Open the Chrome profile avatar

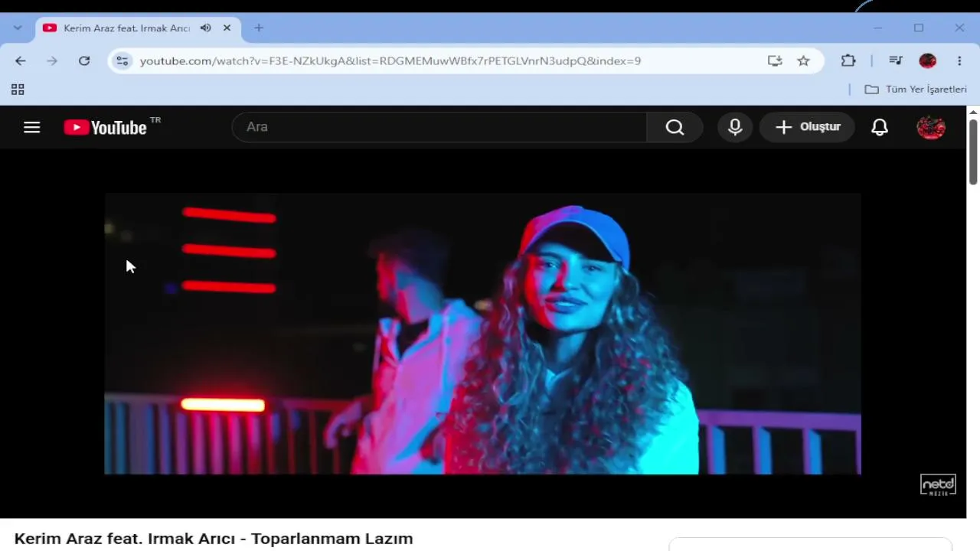coord(928,61)
